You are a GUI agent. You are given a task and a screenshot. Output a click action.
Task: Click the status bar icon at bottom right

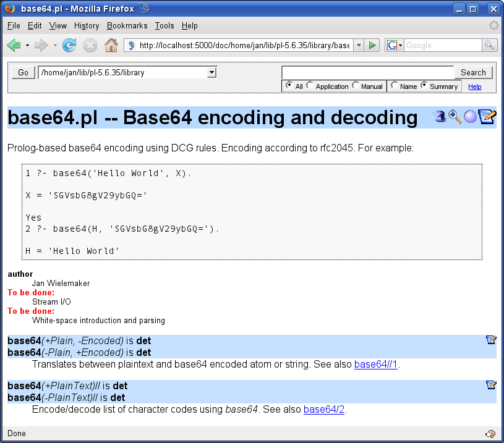490,434
